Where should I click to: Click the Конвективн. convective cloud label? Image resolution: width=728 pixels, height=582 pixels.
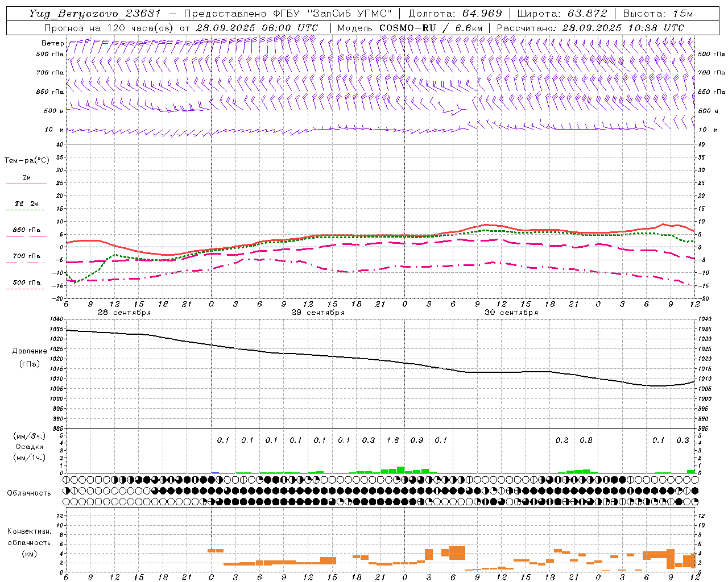click(x=29, y=531)
